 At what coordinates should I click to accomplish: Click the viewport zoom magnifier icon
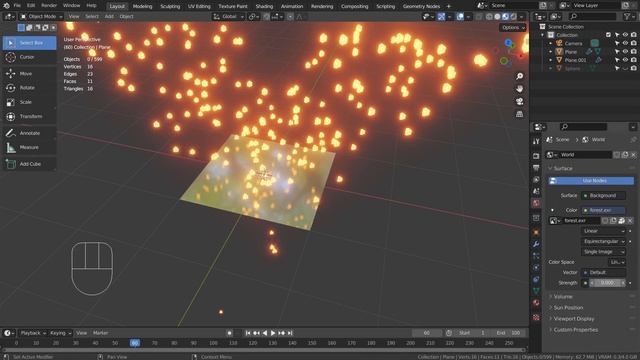coord(520,76)
